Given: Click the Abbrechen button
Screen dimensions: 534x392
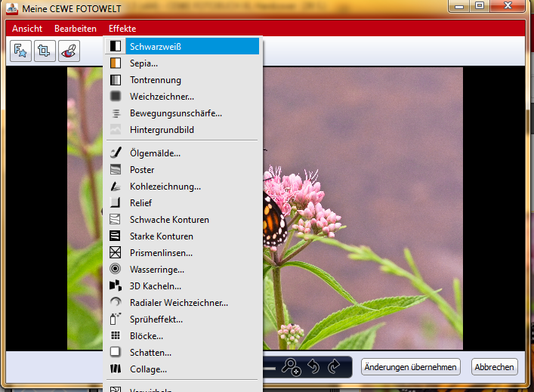Looking at the screenshot, I should click(x=494, y=367).
